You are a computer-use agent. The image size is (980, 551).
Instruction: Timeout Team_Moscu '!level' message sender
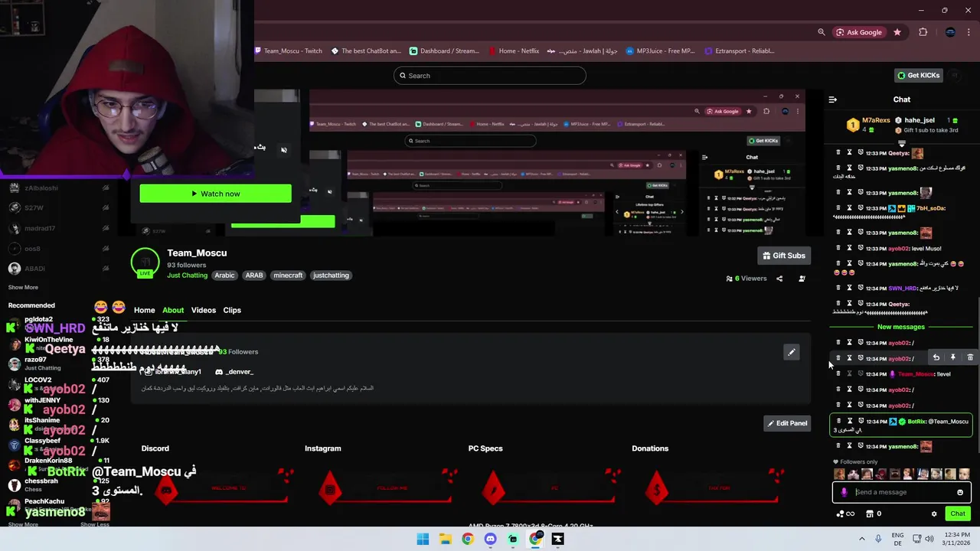pos(849,374)
